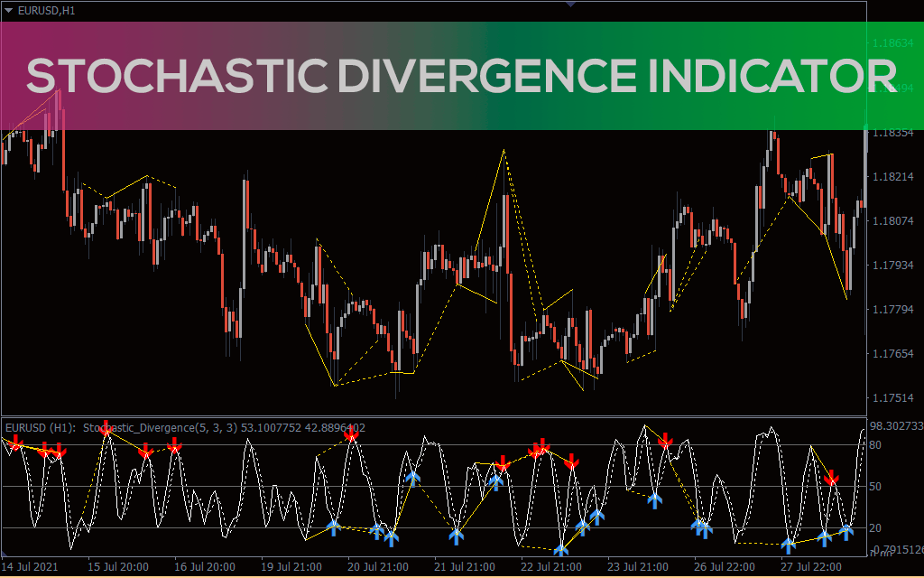The image size is (924, 578).
Task: Click the rightmost red down arrow signal
Action: 832,477
